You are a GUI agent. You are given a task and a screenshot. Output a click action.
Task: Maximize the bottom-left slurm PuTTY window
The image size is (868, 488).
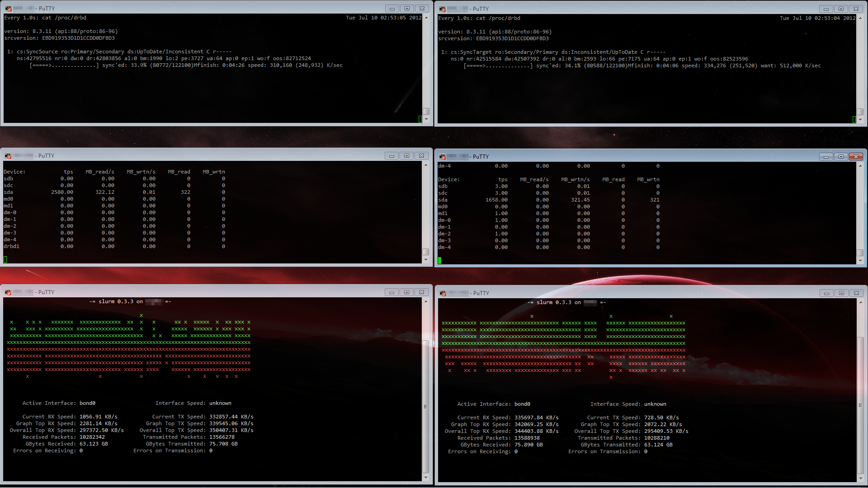[406, 292]
